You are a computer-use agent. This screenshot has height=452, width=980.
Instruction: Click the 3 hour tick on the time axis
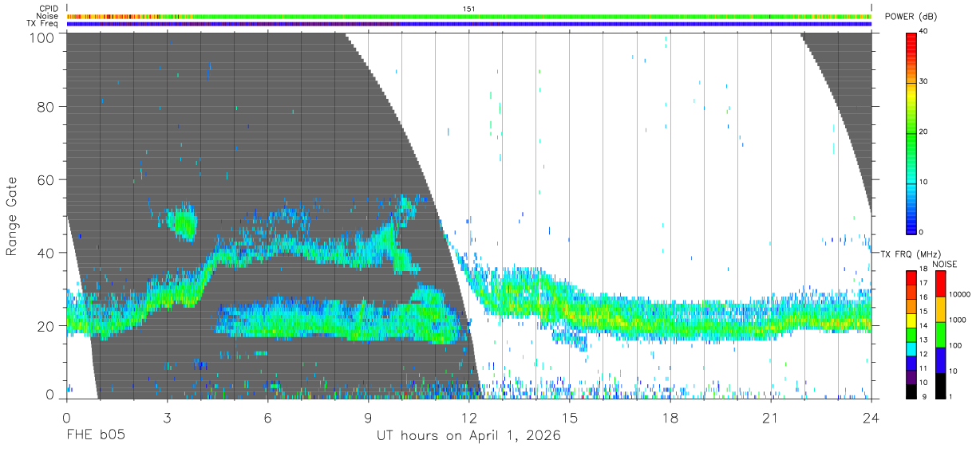click(x=168, y=418)
